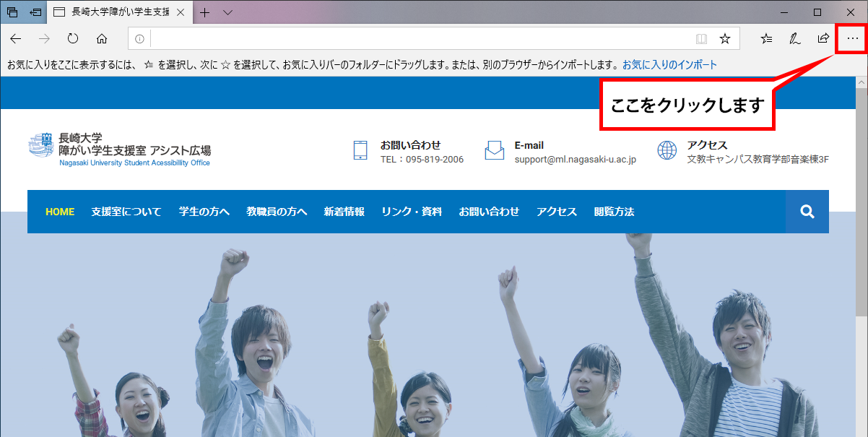This screenshot has width=868, height=437.
Task: Go to the browser home page icon
Action: (x=102, y=38)
